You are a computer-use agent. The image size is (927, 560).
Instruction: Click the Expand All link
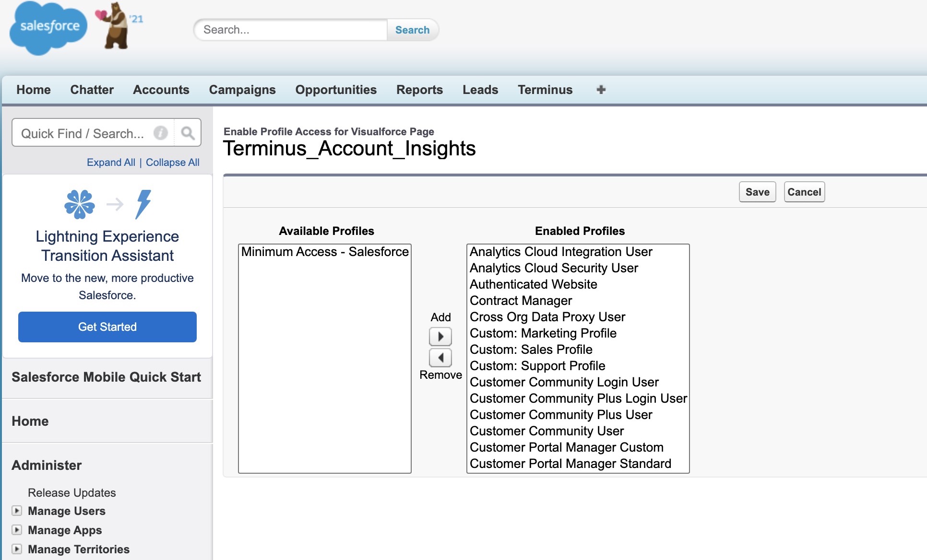[111, 162]
